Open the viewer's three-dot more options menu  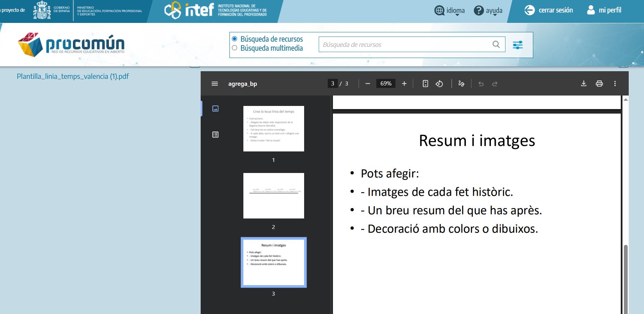point(616,83)
